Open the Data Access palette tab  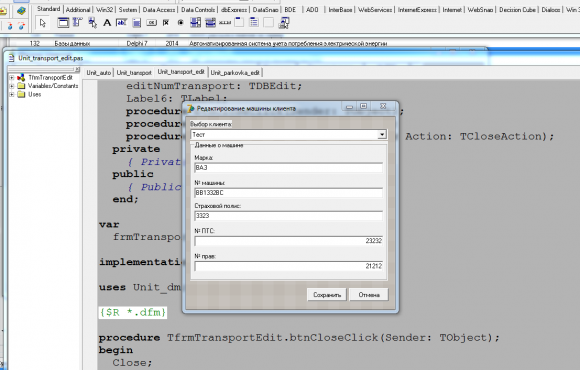159,10
